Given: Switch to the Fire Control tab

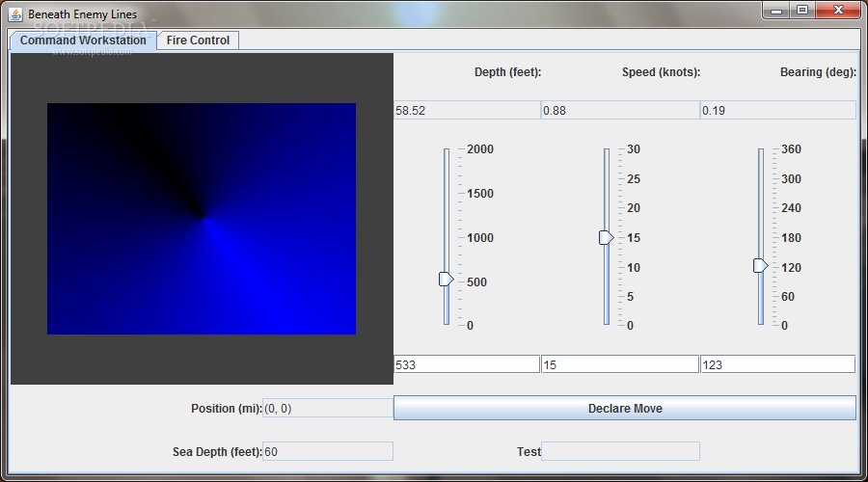Looking at the screenshot, I should click(198, 40).
